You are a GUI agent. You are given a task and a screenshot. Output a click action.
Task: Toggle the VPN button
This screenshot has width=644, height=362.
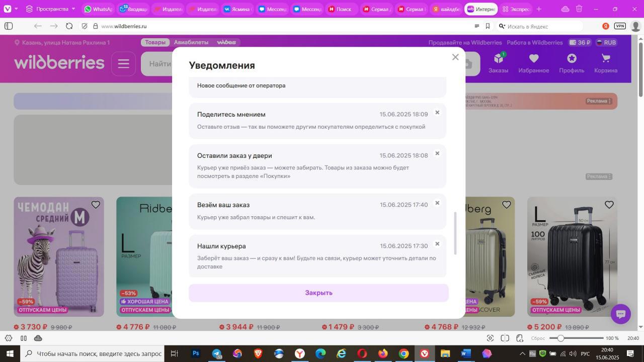[620, 26]
